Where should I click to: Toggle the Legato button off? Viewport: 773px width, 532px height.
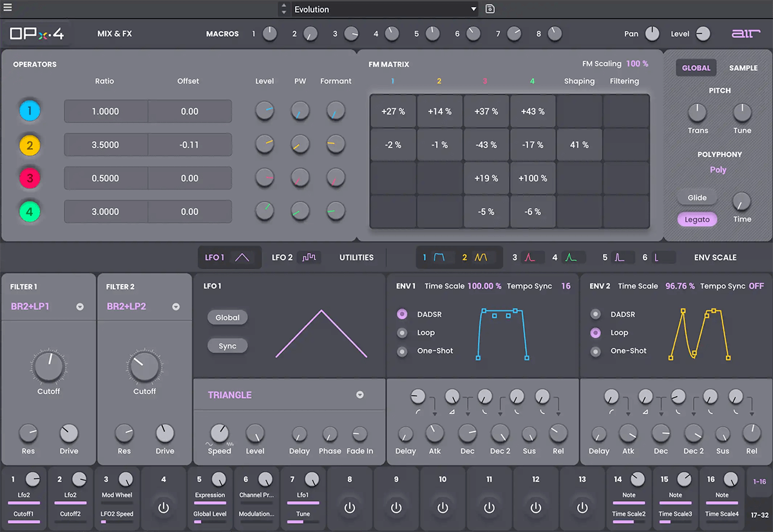click(x=697, y=220)
